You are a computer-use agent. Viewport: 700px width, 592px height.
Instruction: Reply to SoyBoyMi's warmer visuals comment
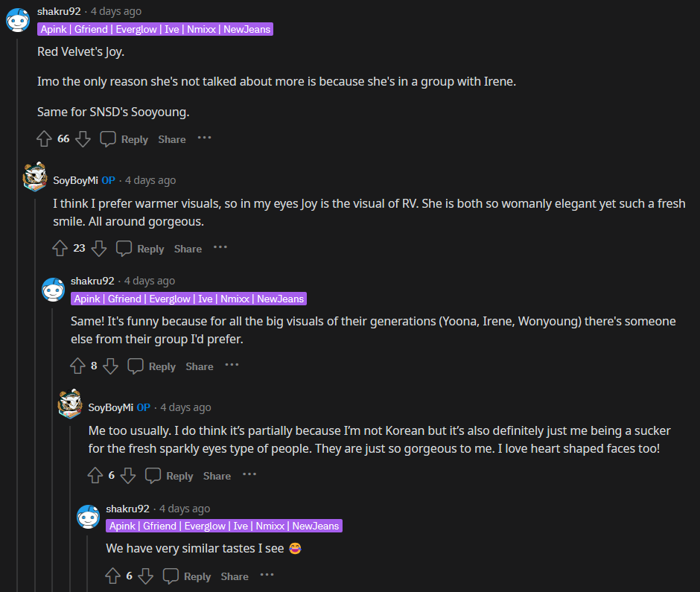pyautogui.click(x=140, y=249)
